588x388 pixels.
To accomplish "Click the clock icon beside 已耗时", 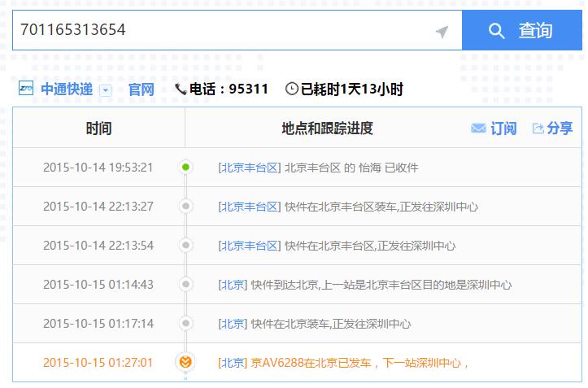I will (291, 89).
